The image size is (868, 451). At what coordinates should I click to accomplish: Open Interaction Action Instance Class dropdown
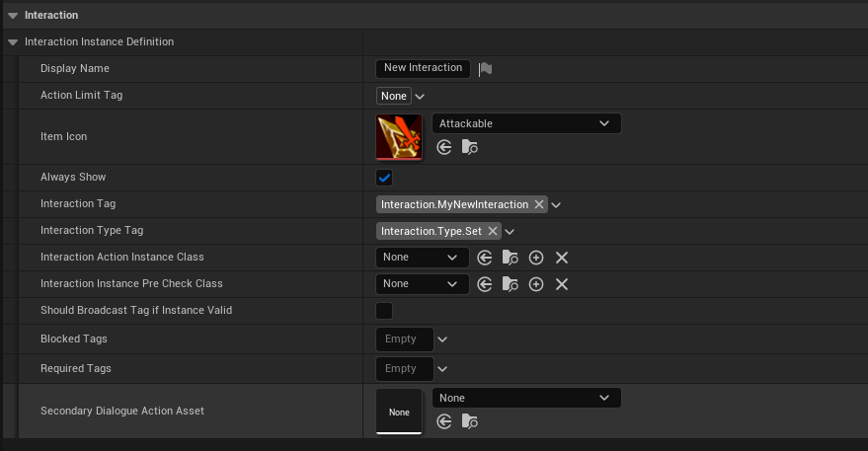click(423, 258)
